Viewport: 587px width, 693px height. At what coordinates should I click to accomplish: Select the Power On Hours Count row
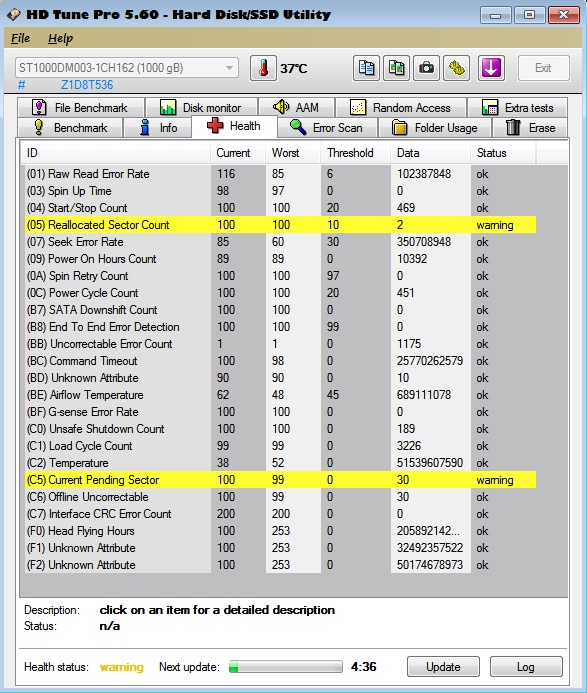click(x=280, y=259)
